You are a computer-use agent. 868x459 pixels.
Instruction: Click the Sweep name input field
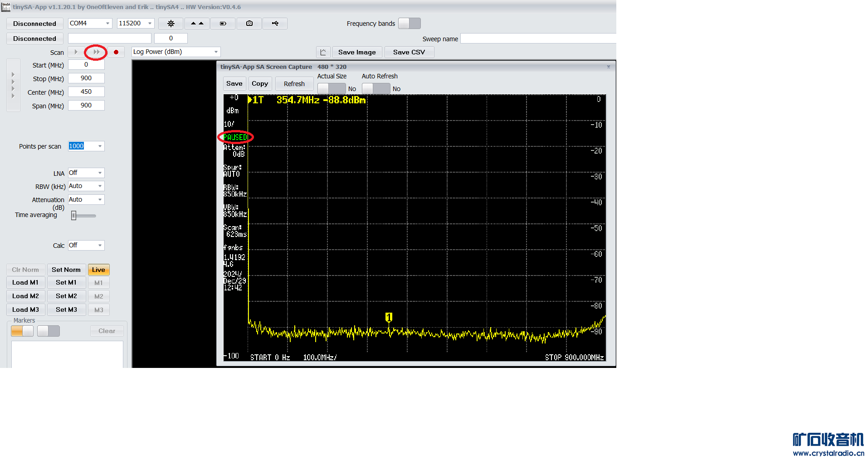tap(538, 39)
